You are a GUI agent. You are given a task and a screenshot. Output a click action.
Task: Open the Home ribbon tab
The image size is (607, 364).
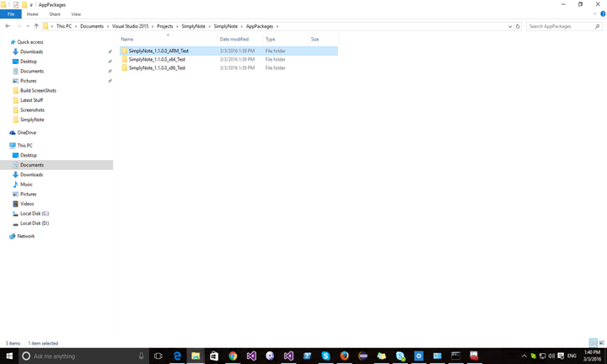33,14
